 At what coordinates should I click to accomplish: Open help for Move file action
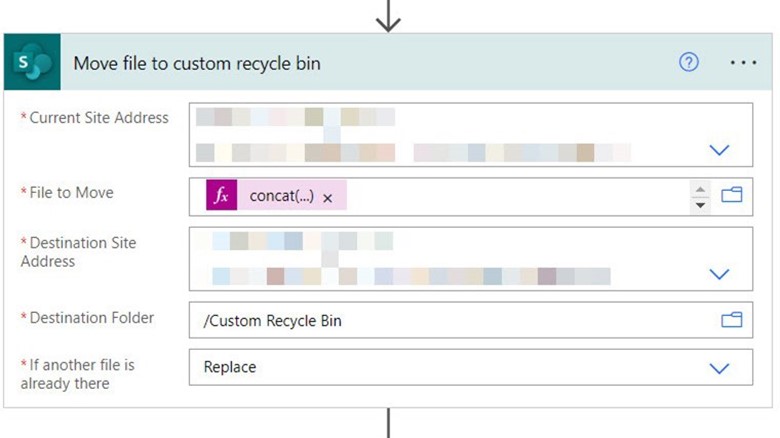[689, 62]
